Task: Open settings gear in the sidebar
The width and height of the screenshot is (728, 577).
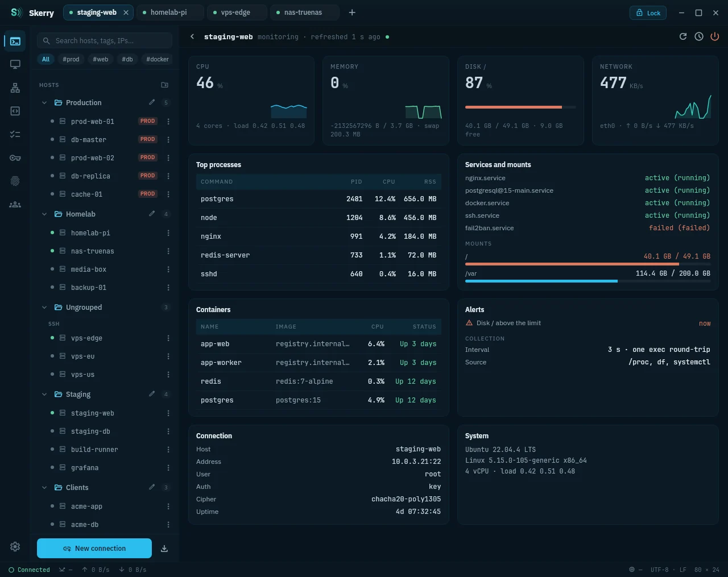Action: point(15,546)
